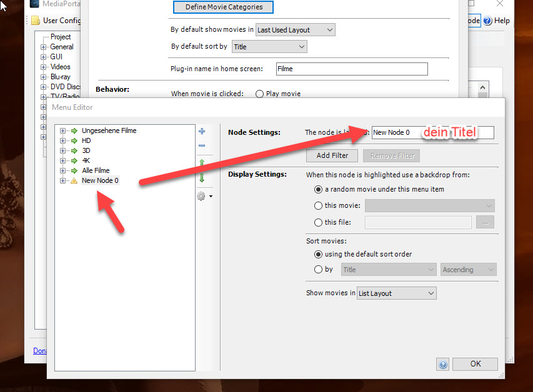The width and height of the screenshot is (533, 392).
Task: Open the gear settings menu in Menu Editor
Action: (x=202, y=196)
